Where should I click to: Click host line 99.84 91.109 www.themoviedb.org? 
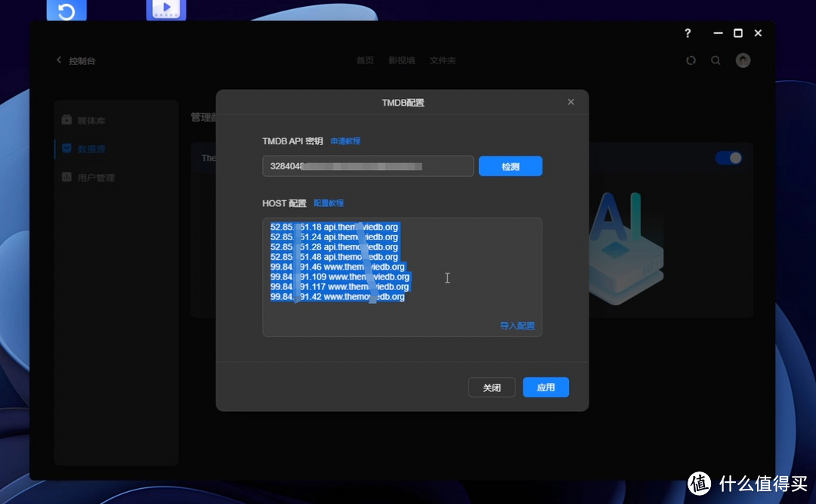(340, 277)
